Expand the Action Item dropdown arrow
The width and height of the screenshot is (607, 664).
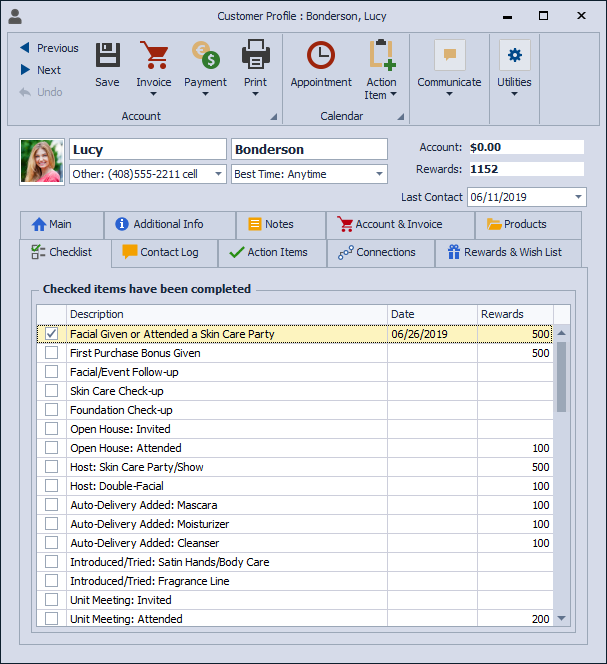pos(394,94)
